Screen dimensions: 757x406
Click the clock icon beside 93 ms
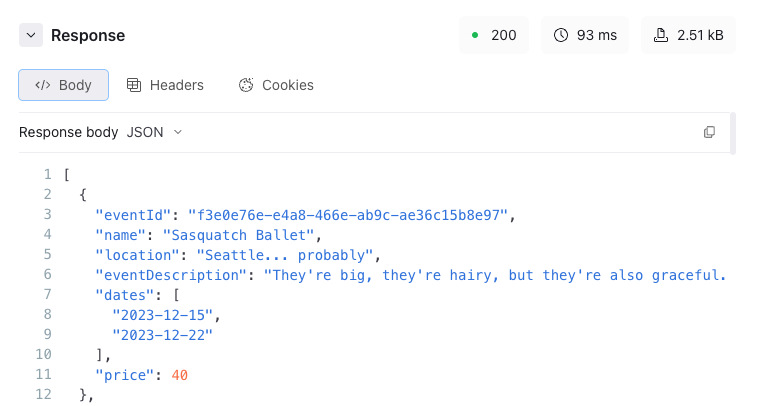coord(561,35)
